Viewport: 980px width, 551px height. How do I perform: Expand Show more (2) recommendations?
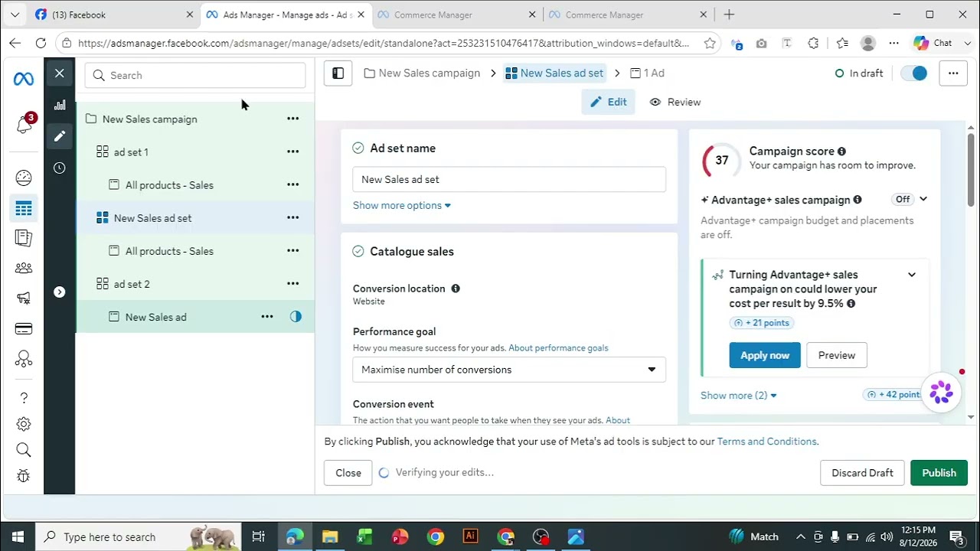pyautogui.click(x=739, y=396)
